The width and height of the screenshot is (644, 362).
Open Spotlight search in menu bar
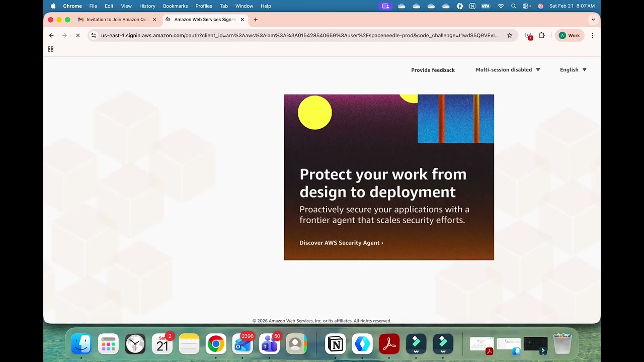coord(513,6)
